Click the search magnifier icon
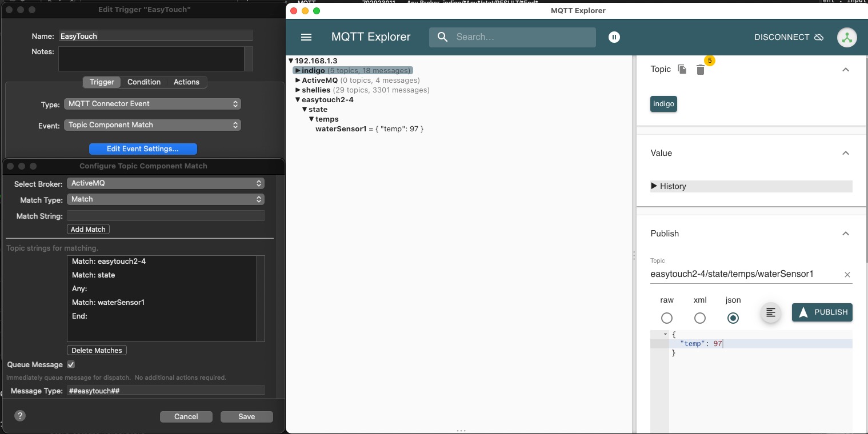This screenshot has height=434, width=868. (x=442, y=37)
